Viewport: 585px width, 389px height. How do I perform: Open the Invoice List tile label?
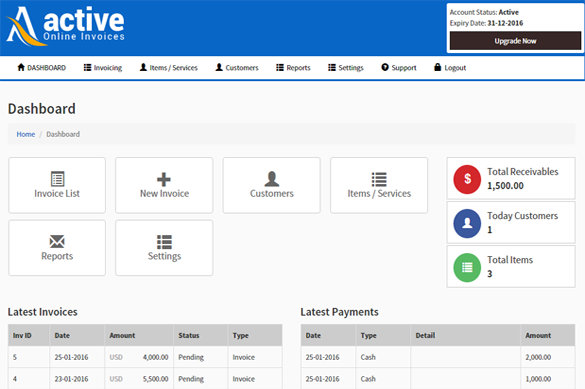(57, 194)
